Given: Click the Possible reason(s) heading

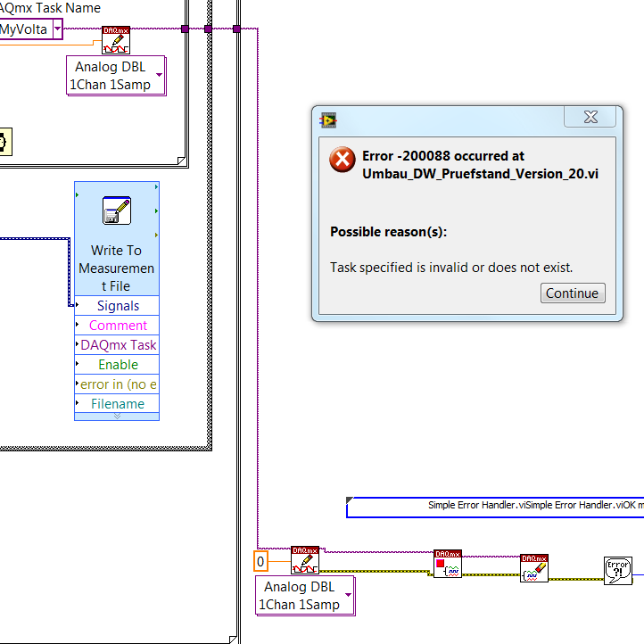Looking at the screenshot, I should coord(388,232).
